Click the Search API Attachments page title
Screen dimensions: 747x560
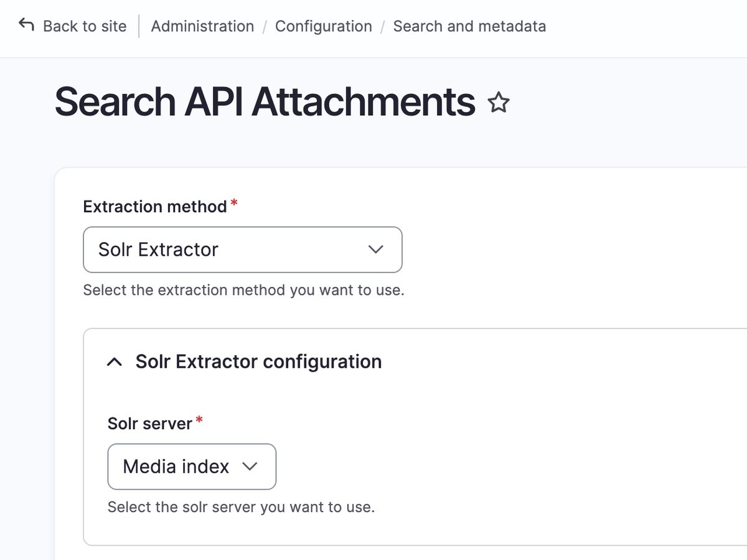[x=265, y=102]
